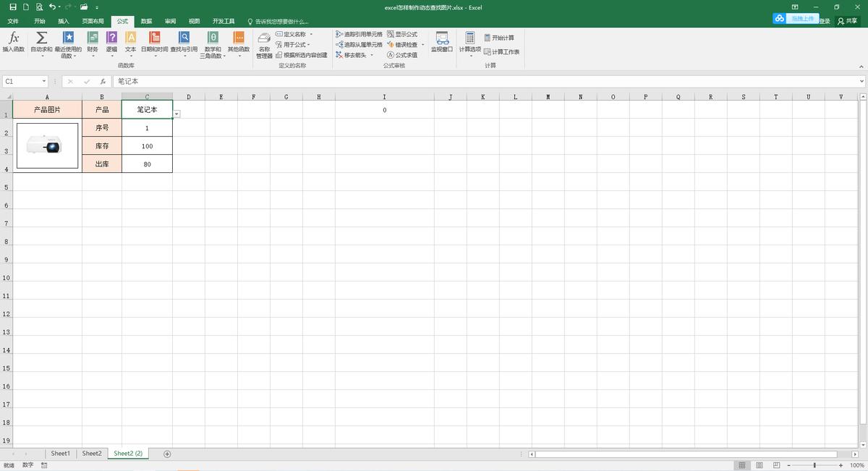
Task: Add a new sheet with plus button
Action: [x=167, y=454]
